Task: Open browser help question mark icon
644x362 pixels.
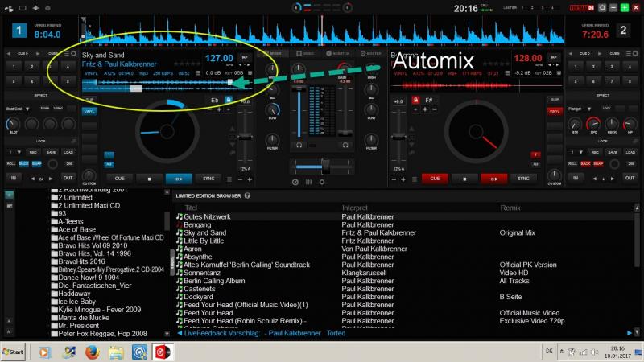Action: tap(247, 195)
